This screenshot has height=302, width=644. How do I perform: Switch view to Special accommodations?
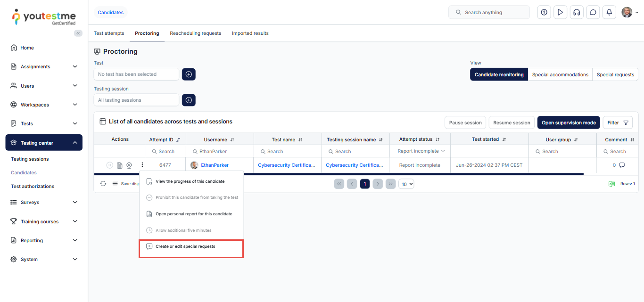(560, 74)
